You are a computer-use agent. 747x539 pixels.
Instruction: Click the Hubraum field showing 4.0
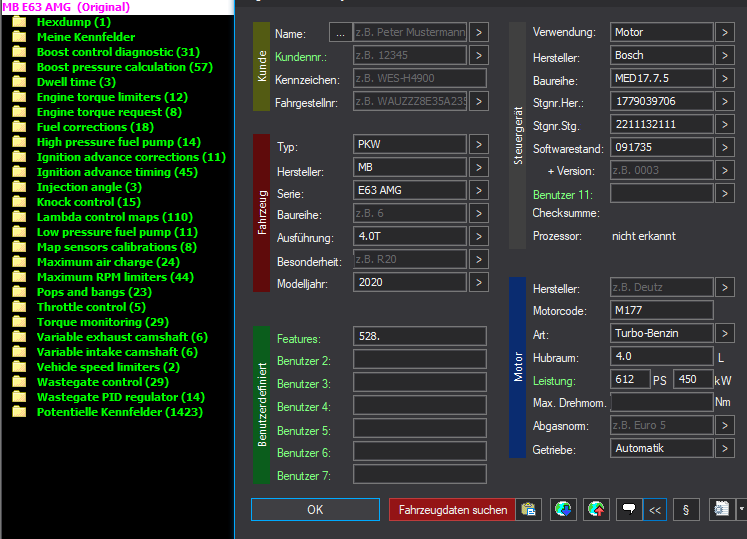[x=661, y=356]
